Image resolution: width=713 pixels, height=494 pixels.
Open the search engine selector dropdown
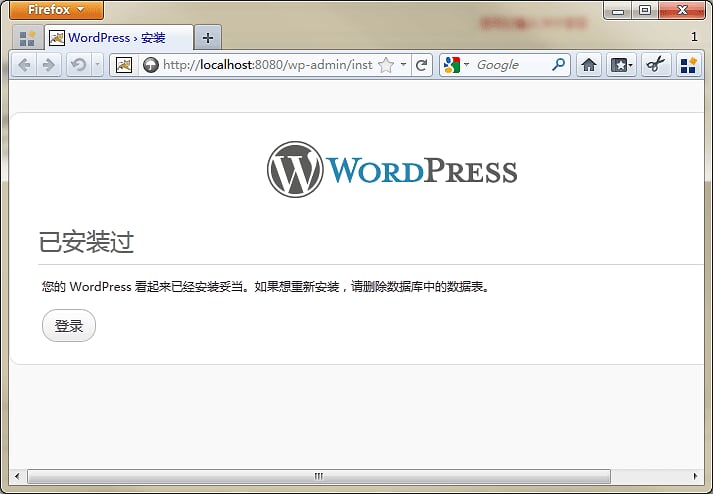(456, 65)
